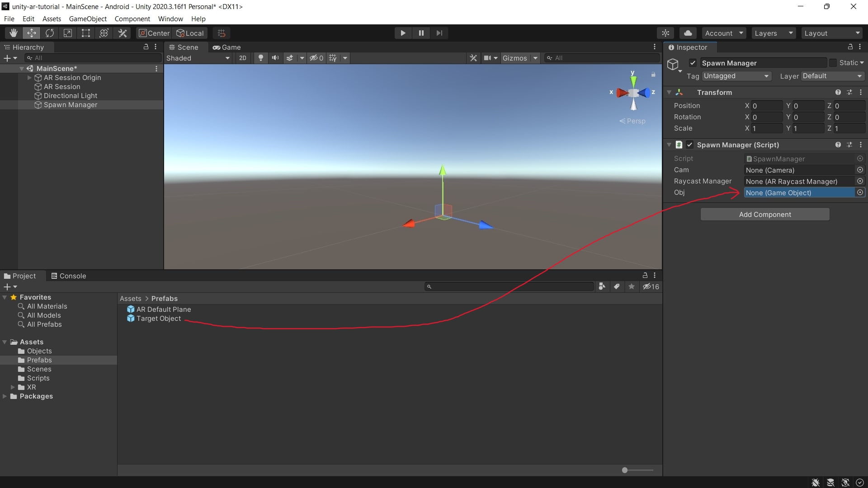Viewport: 868px width, 488px height.
Task: Click the Pause button
Action: tap(421, 33)
